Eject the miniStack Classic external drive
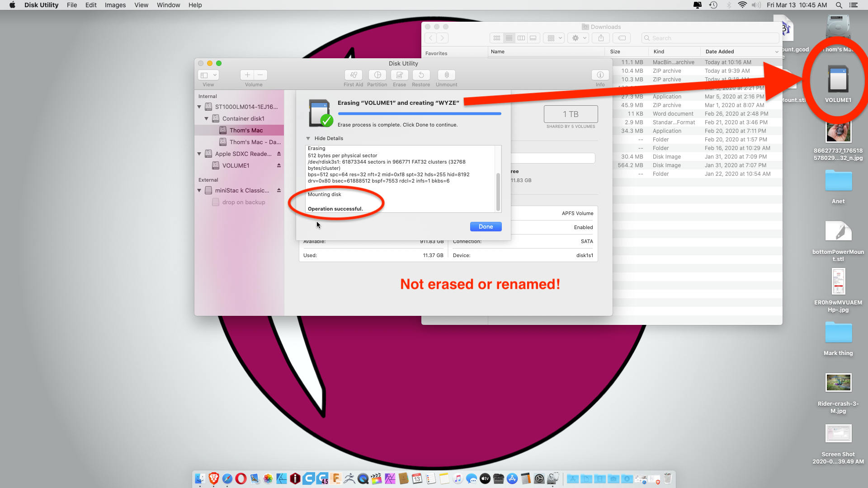Image resolution: width=868 pixels, height=488 pixels. [279, 191]
